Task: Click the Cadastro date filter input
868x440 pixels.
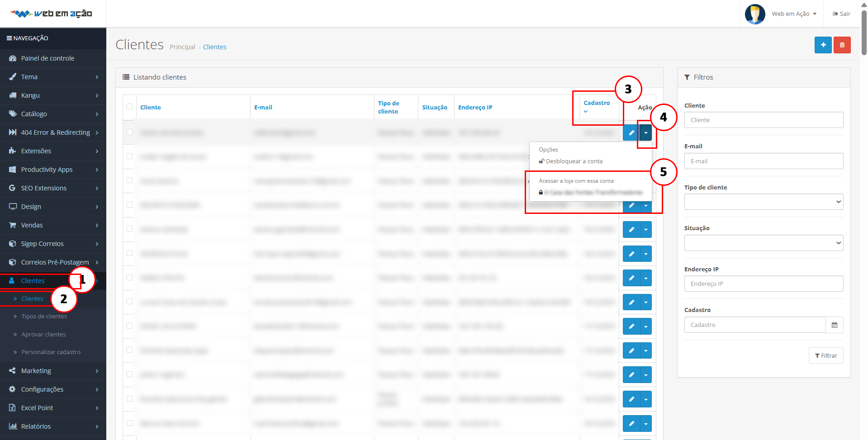Action: click(755, 325)
